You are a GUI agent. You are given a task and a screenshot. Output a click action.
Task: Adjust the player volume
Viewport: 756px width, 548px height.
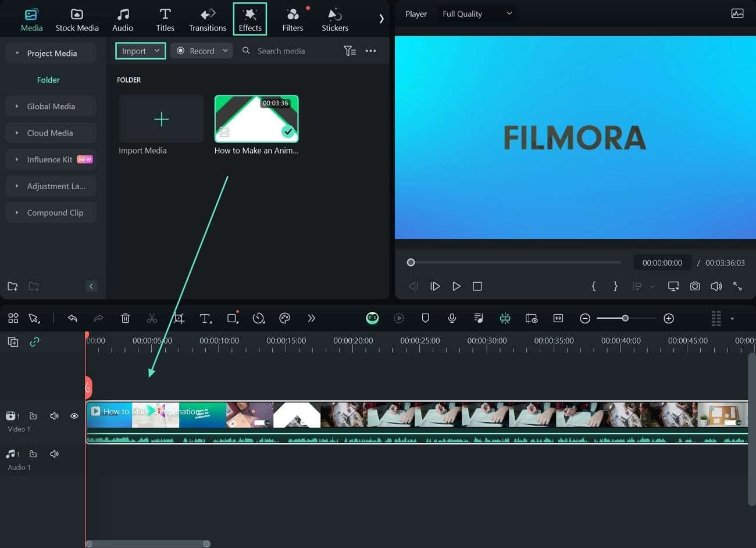[x=716, y=286]
